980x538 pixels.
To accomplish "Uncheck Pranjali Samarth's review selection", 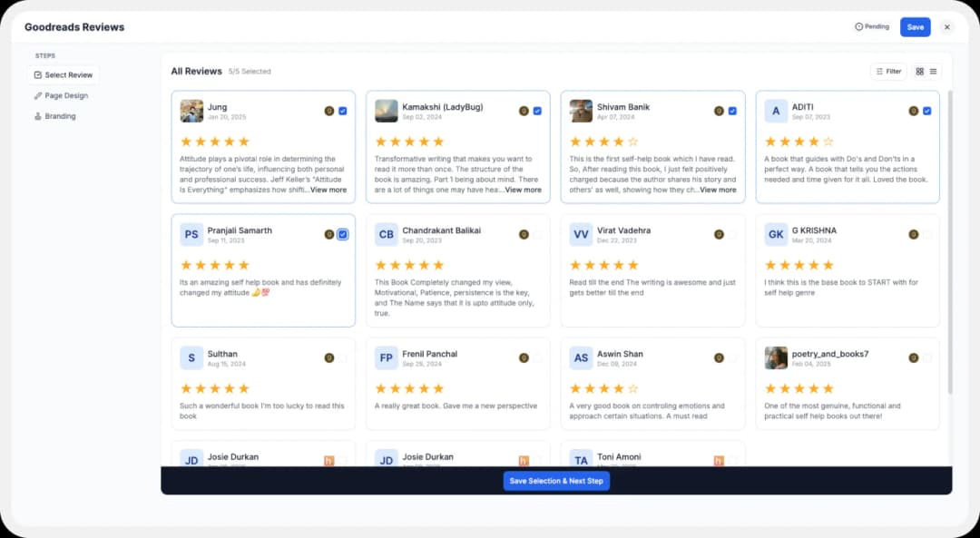I will (342, 234).
